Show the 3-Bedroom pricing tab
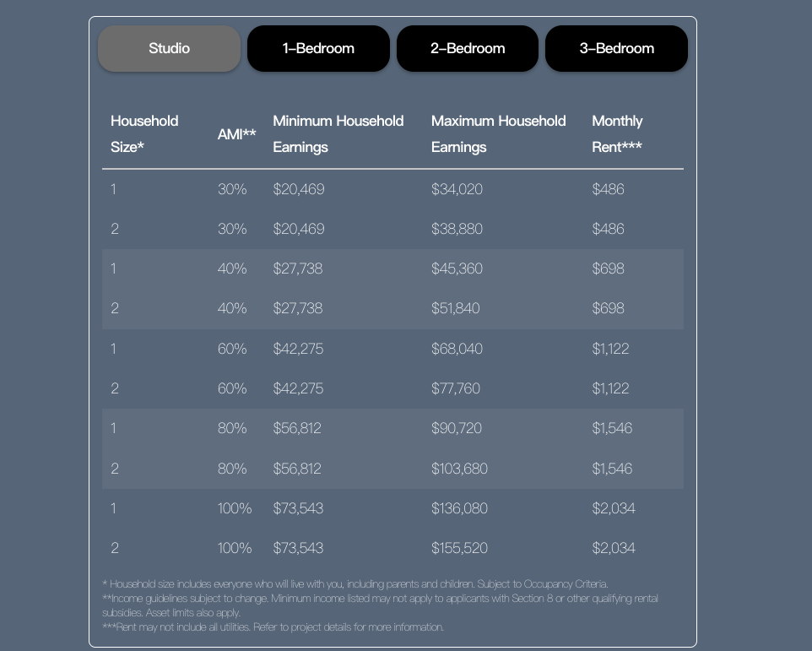This screenshot has width=812, height=651. pos(616,48)
